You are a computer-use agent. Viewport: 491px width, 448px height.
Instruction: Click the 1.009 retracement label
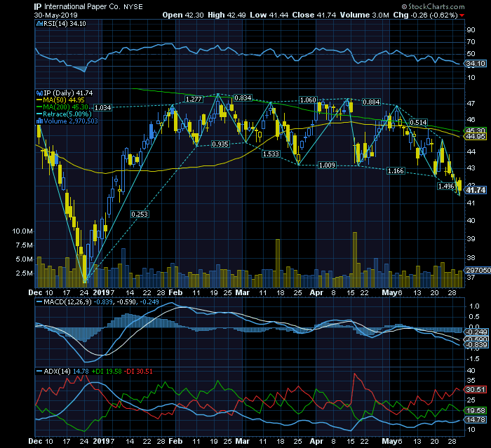click(x=327, y=165)
